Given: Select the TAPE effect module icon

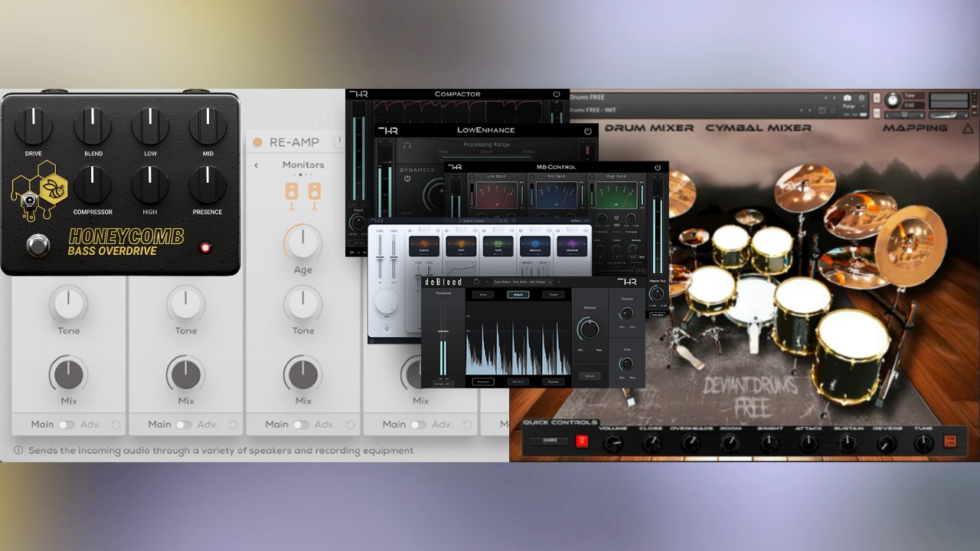Looking at the screenshot, I should pyautogui.click(x=498, y=243).
